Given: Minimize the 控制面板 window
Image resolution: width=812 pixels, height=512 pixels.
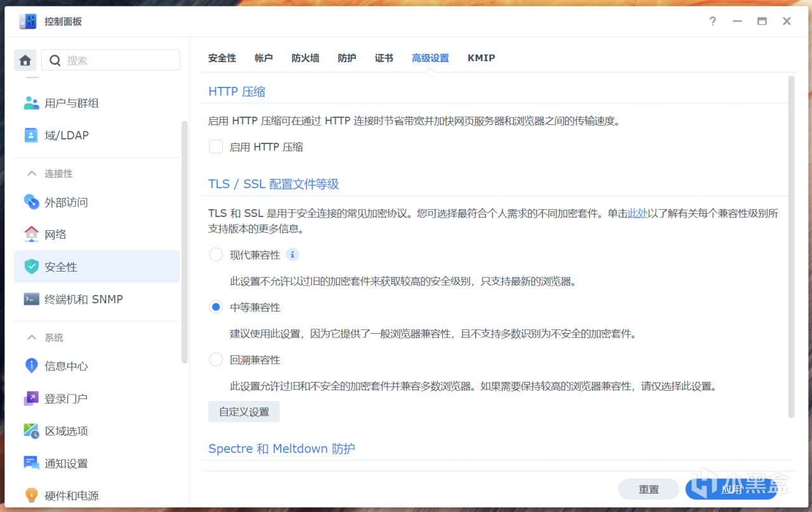Looking at the screenshot, I should coord(737,22).
